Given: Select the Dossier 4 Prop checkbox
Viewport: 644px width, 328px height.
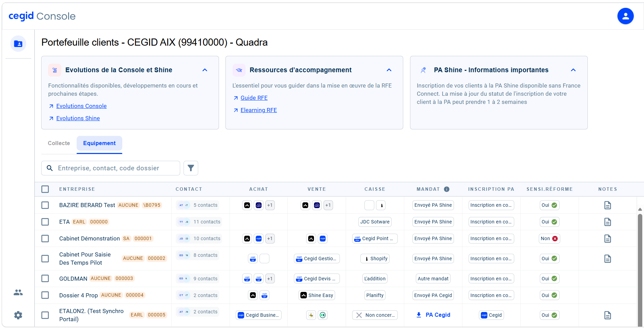Looking at the screenshot, I should (45, 295).
